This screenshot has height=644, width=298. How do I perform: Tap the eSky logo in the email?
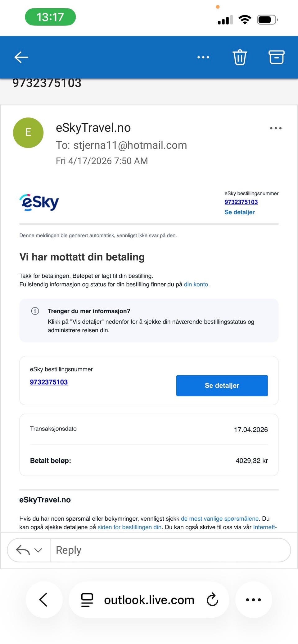point(39,203)
